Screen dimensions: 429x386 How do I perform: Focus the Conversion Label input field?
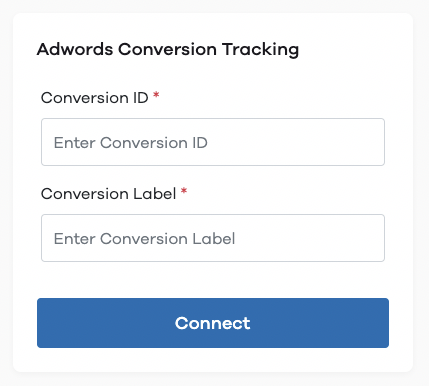(213, 238)
